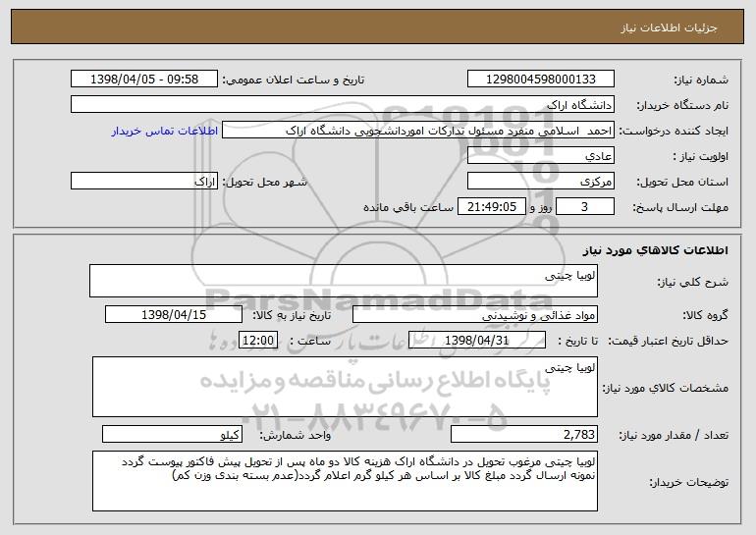The height and width of the screenshot is (535, 756).
Task: Click the buyer organization name field
Action: tap(343, 105)
